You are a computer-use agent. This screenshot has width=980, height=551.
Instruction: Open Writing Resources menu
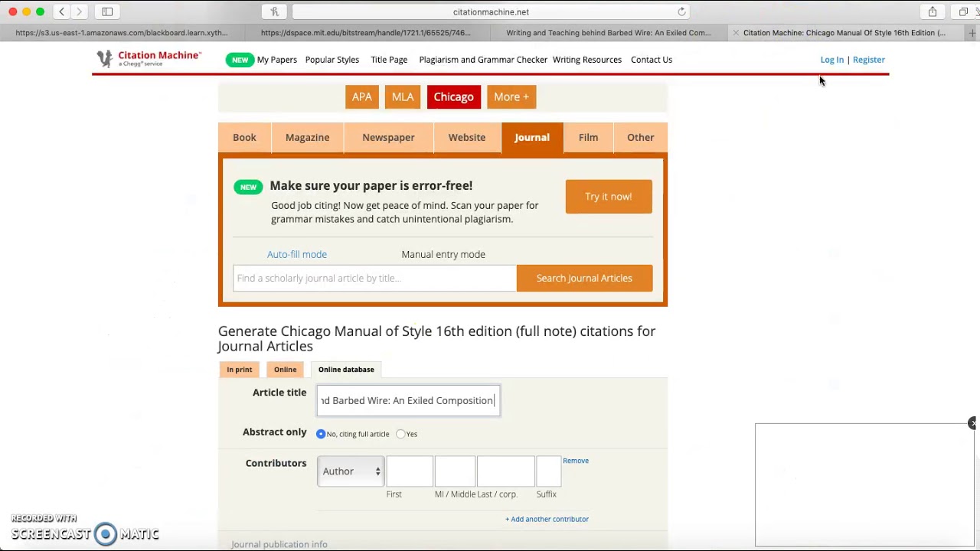pos(587,60)
